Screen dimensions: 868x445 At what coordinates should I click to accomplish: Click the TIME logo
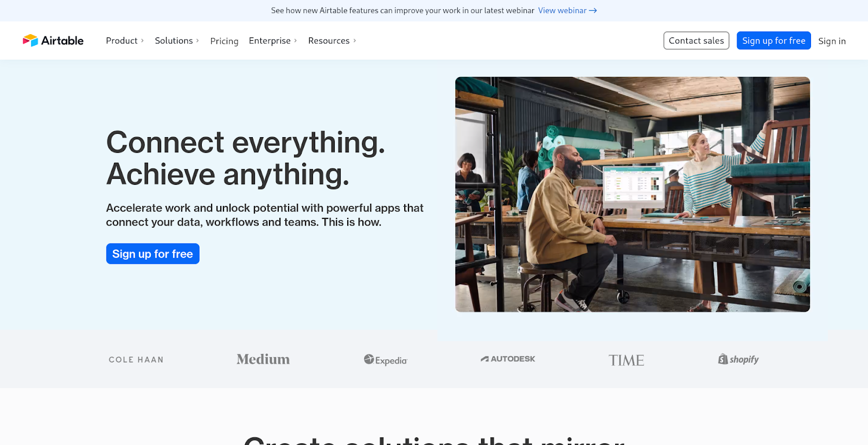pyautogui.click(x=626, y=360)
